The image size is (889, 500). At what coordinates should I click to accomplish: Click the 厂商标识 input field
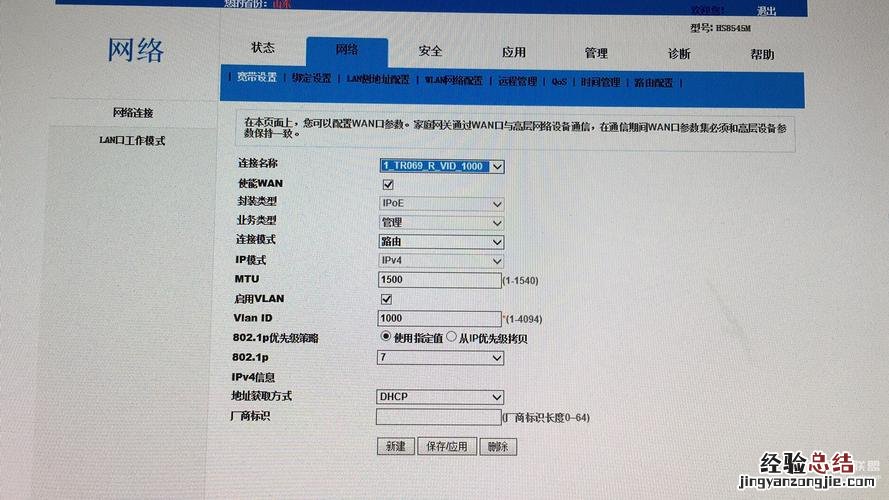pyautogui.click(x=438, y=417)
